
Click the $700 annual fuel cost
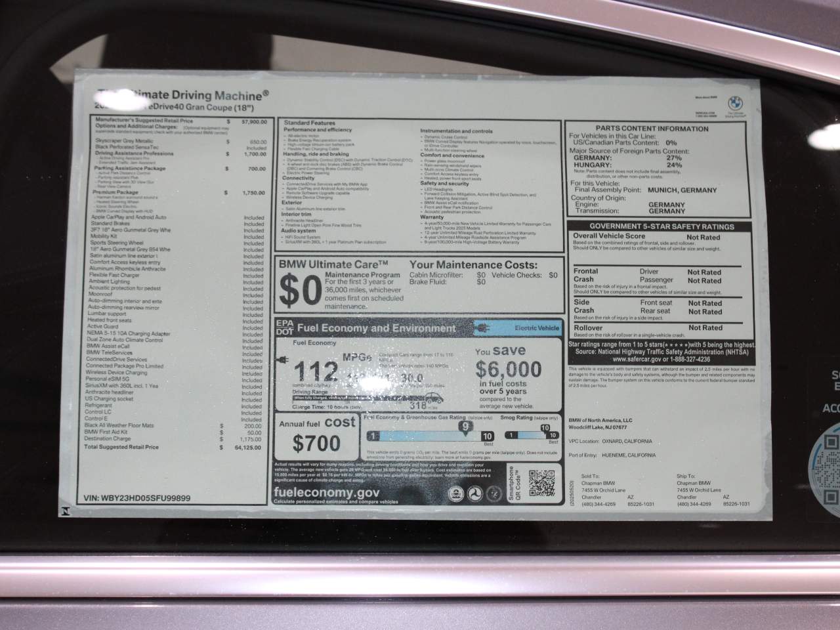pos(316,444)
